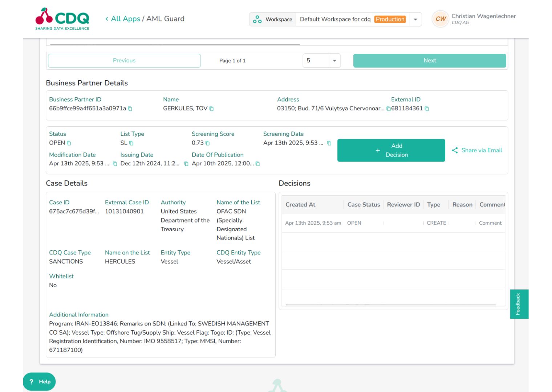Viewport: 552px width, 392px height.
Task: Click the Add Decision button
Action: (x=391, y=150)
